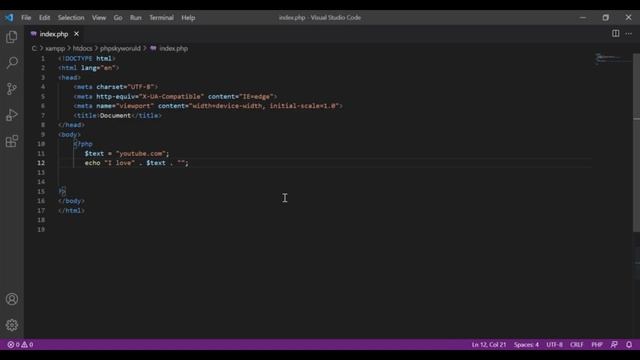This screenshot has width=640, height=360.
Task: Open the Help menu
Action: [x=188, y=18]
